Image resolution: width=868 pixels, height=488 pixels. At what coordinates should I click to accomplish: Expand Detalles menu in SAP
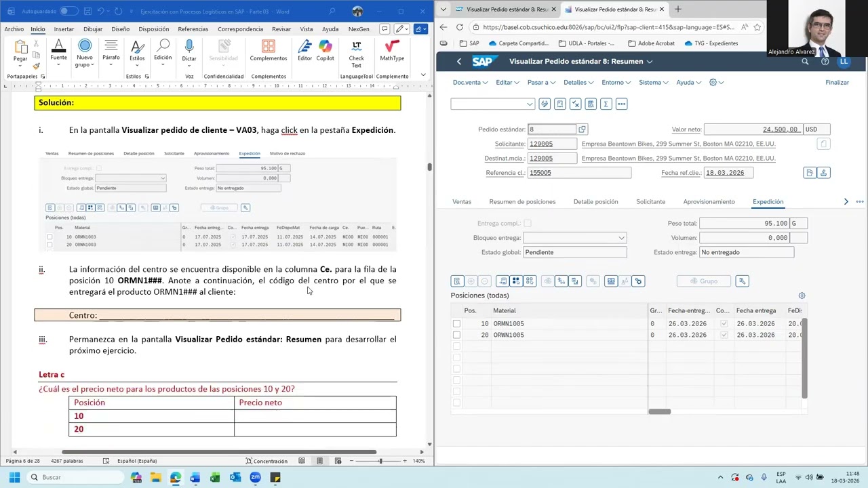point(578,82)
